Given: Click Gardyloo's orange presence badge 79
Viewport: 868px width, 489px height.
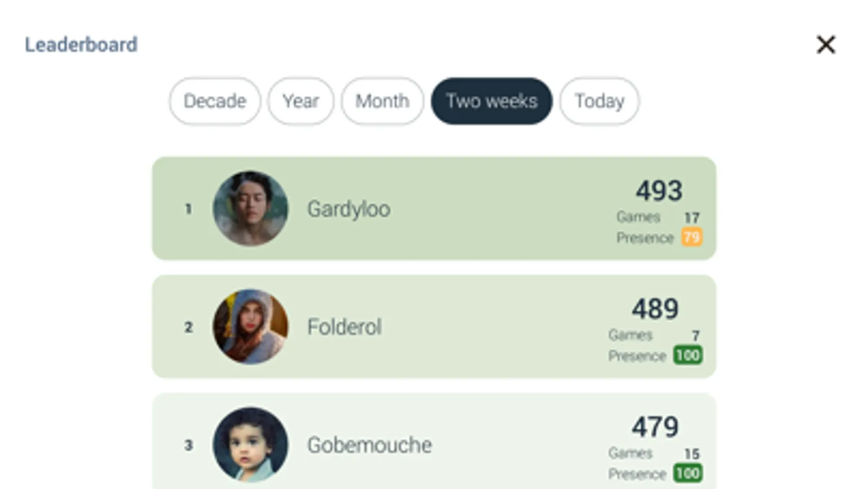Looking at the screenshot, I should tap(692, 237).
